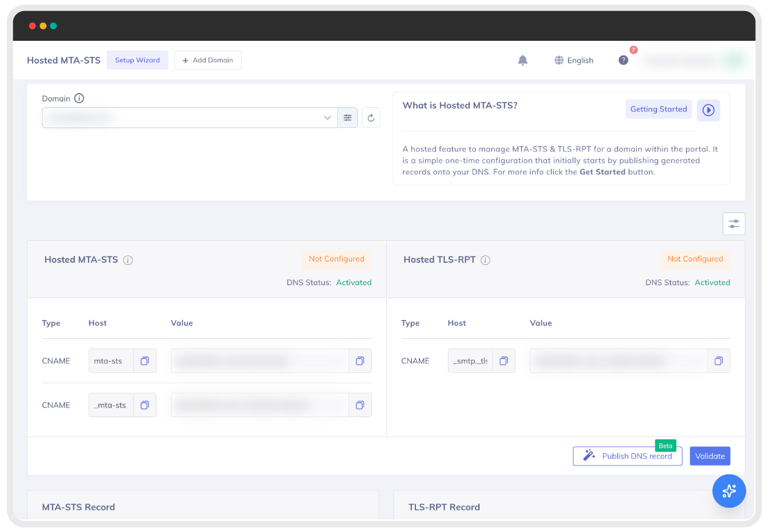769x532 pixels.
Task: Click the What is Hosted MTA-STS heading
Action: tap(460, 105)
